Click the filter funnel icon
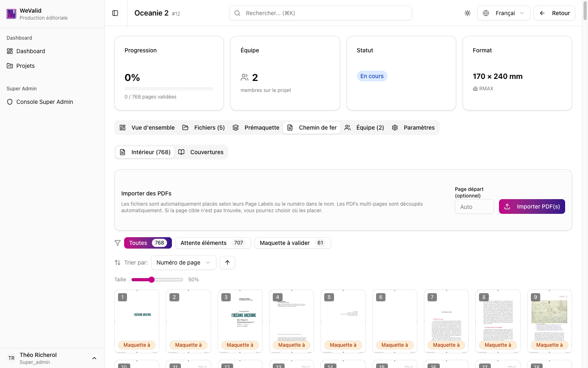The image size is (588, 368). pos(118,243)
